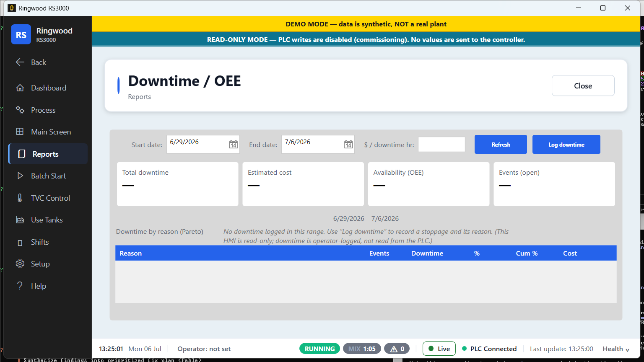Click the Start date field
Screen dimensions: 644x362
tap(203, 145)
